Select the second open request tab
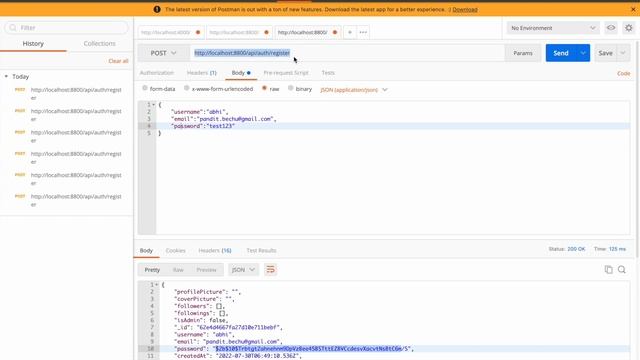 [238, 32]
